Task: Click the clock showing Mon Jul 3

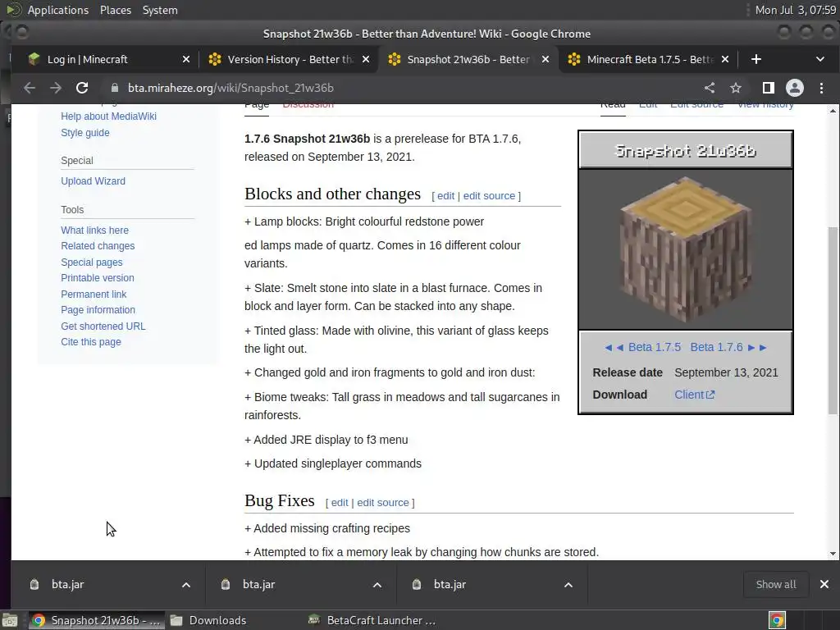Action: tap(795, 10)
